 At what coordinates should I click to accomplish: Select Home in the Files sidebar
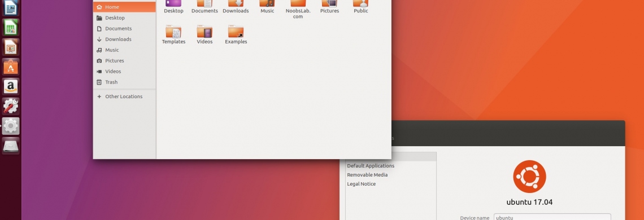tap(124, 7)
